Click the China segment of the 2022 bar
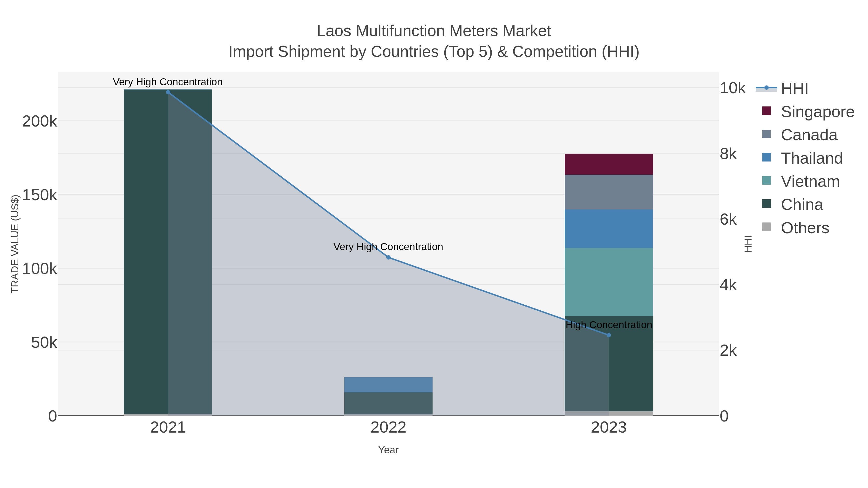 point(388,403)
